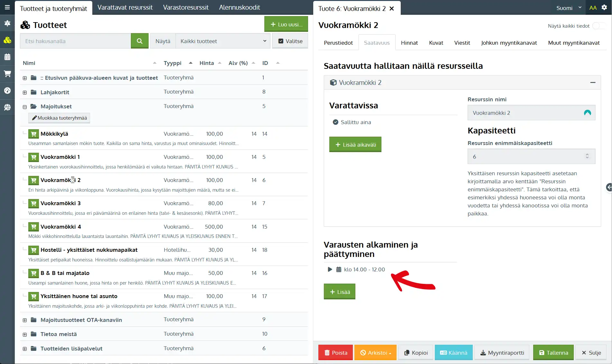Expand the Lahjakortit product group

pos(25,93)
